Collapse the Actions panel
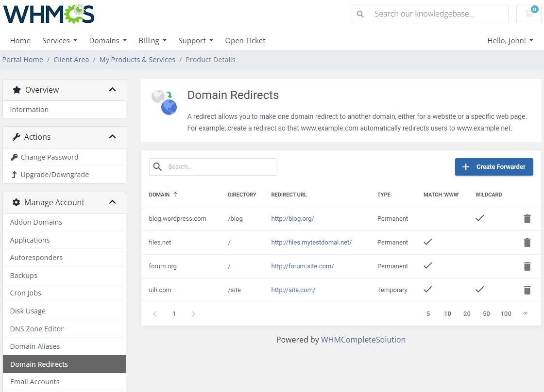Image resolution: width=544 pixels, height=392 pixels. coord(112,136)
